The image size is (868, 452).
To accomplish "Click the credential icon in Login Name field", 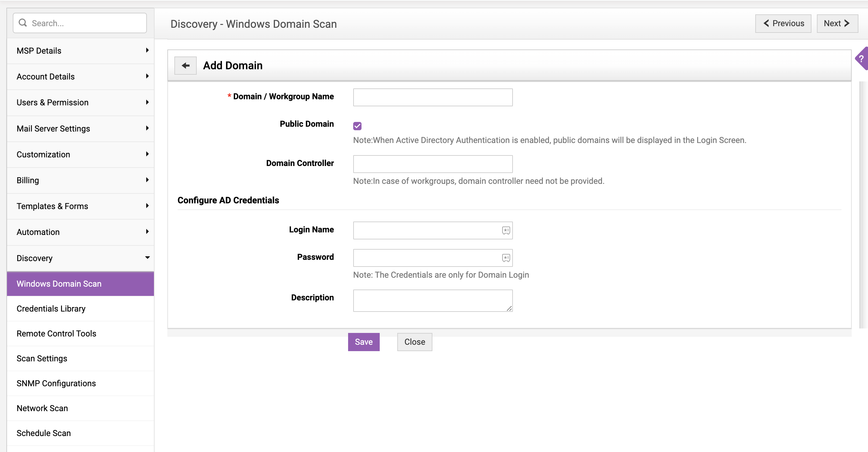I will click(506, 230).
